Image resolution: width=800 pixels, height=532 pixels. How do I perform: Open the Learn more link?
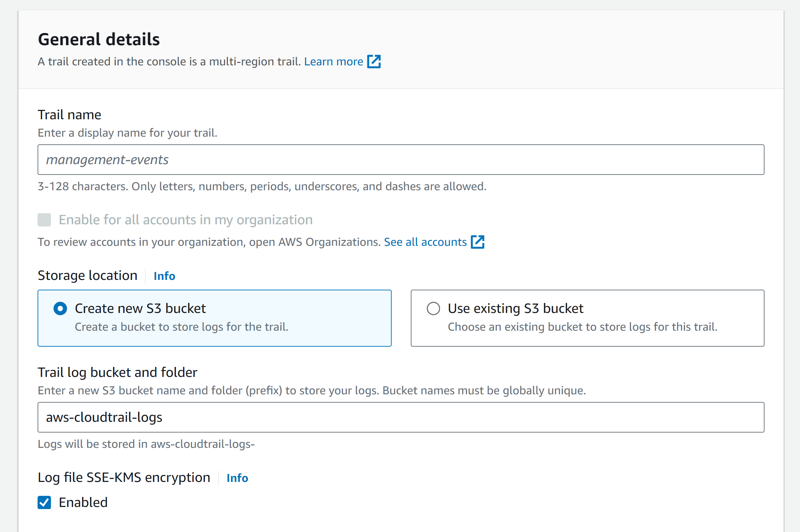[333, 62]
